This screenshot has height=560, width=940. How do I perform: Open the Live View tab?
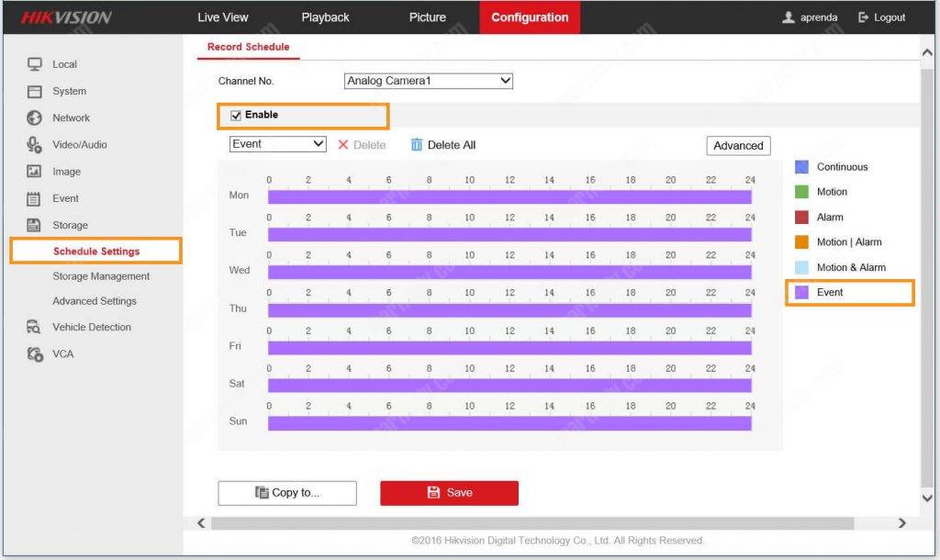[222, 17]
